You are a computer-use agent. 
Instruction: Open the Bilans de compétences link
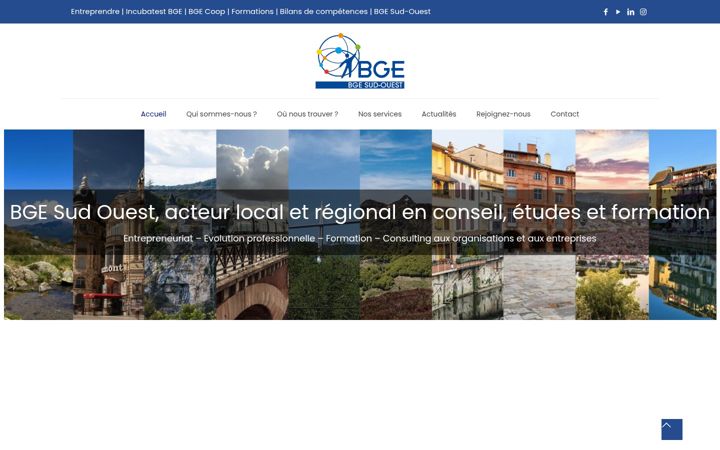tap(324, 11)
